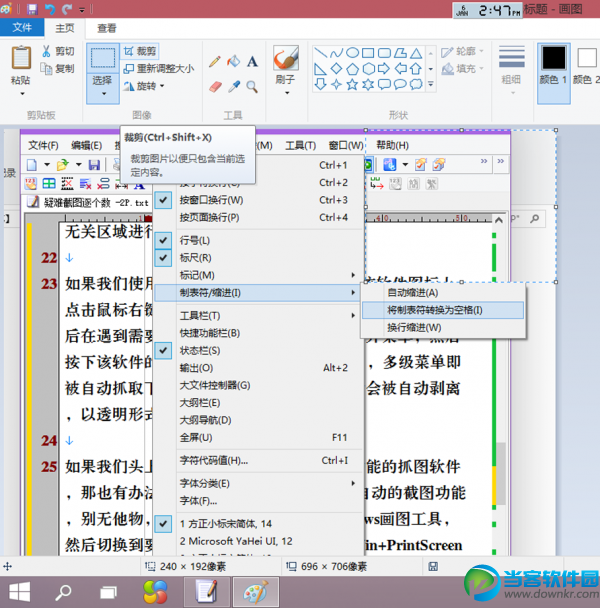The width and height of the screenshot is (600, 608).
Task: Click the Save icon in the quick access toolbar
Action: pyautogui.click(x=32, y=9)
